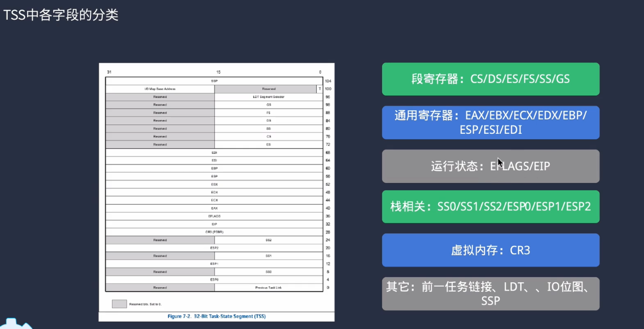Click the EDI row in the table
The image size is (644, 329).
[214, 152]
